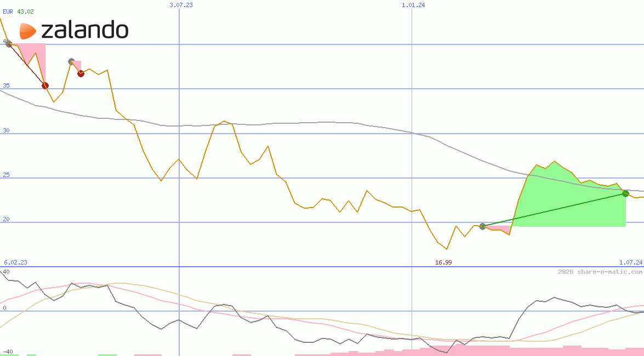Screen dimensions: 644x356
Task: Click the small red marker near 37 EUR
Action: tap(81, 73)
